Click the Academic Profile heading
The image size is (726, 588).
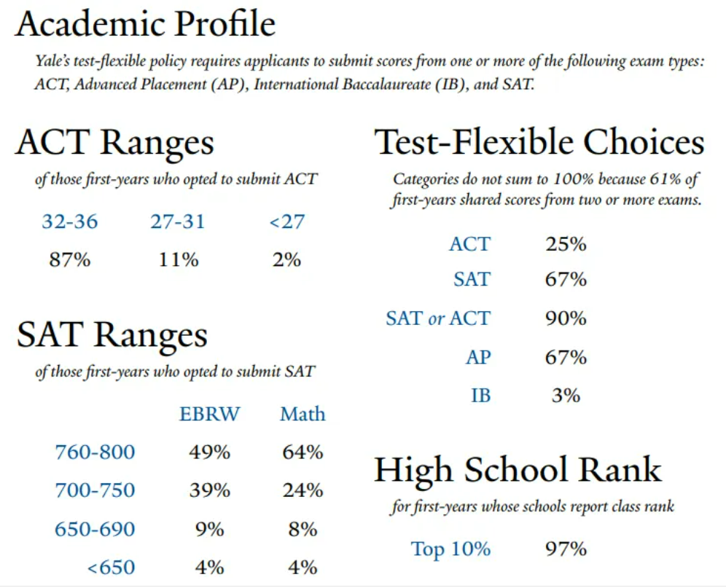[146, 25]
